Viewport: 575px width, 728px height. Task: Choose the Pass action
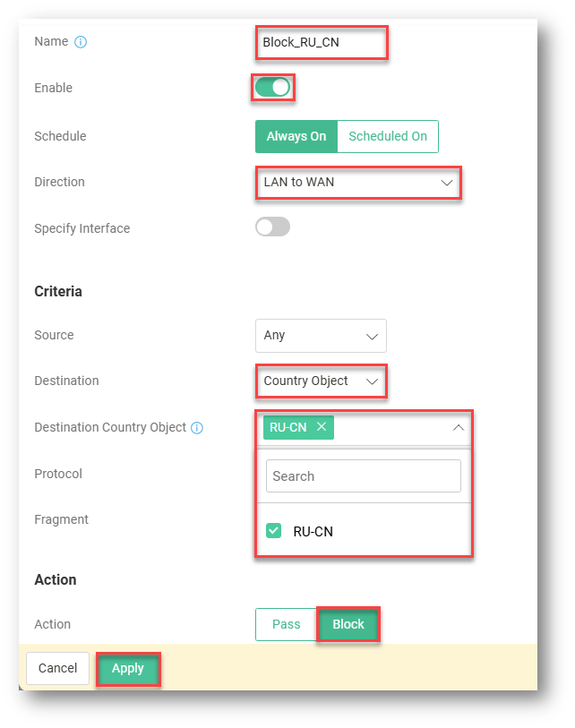(x=286, y=624)
